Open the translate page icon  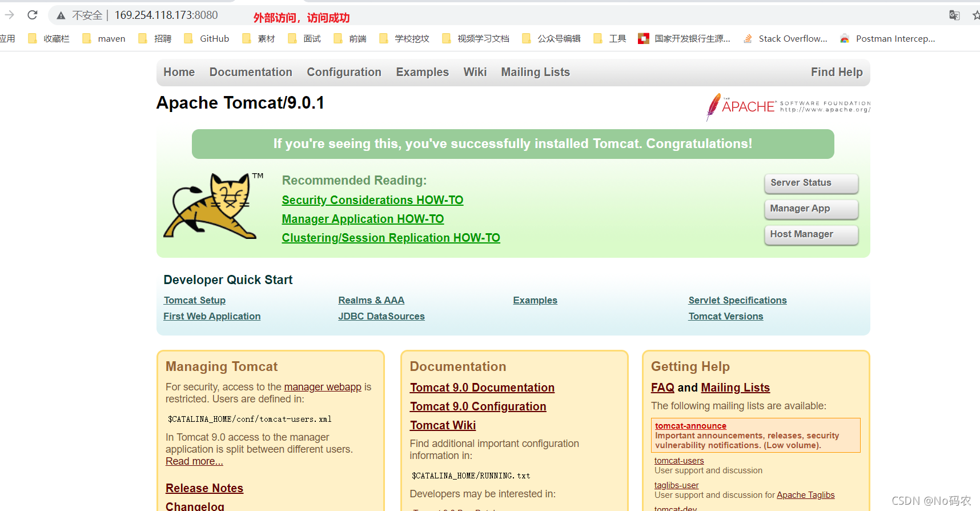coord(954,15)
